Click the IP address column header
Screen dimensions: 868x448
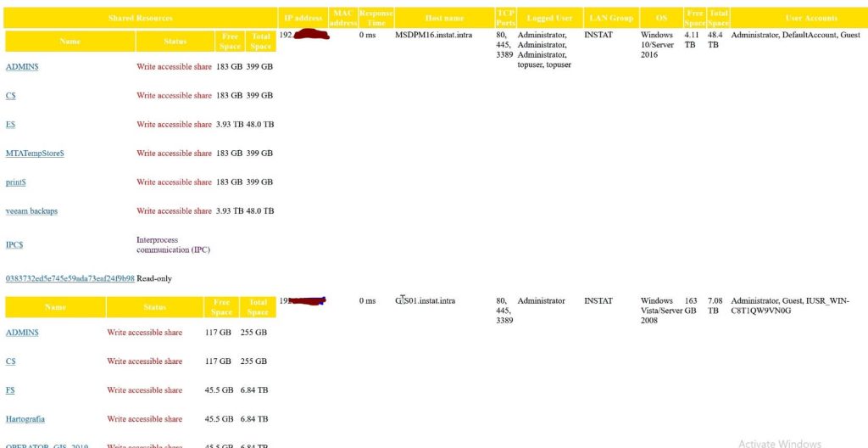coord(303,18)
